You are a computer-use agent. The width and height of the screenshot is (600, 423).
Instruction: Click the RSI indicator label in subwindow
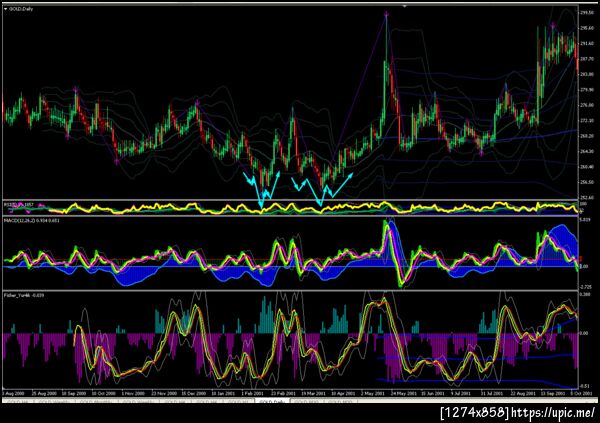19,205
